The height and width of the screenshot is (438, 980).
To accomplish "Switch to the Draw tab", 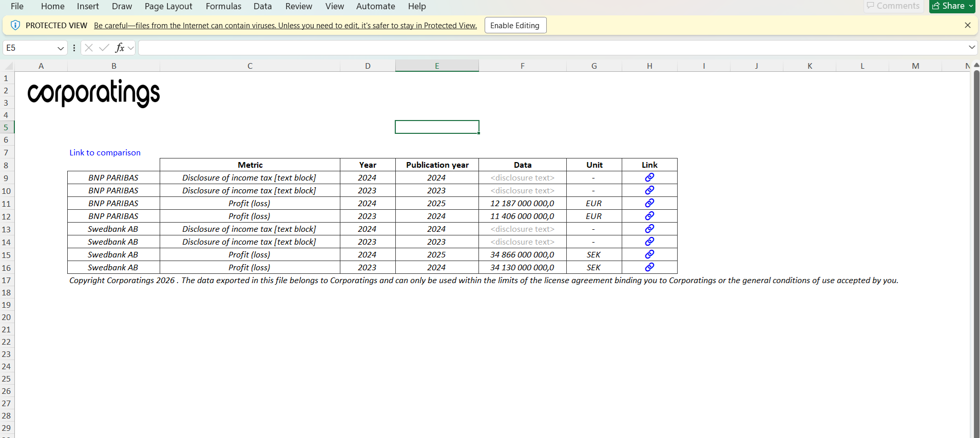I will [122, 6].
